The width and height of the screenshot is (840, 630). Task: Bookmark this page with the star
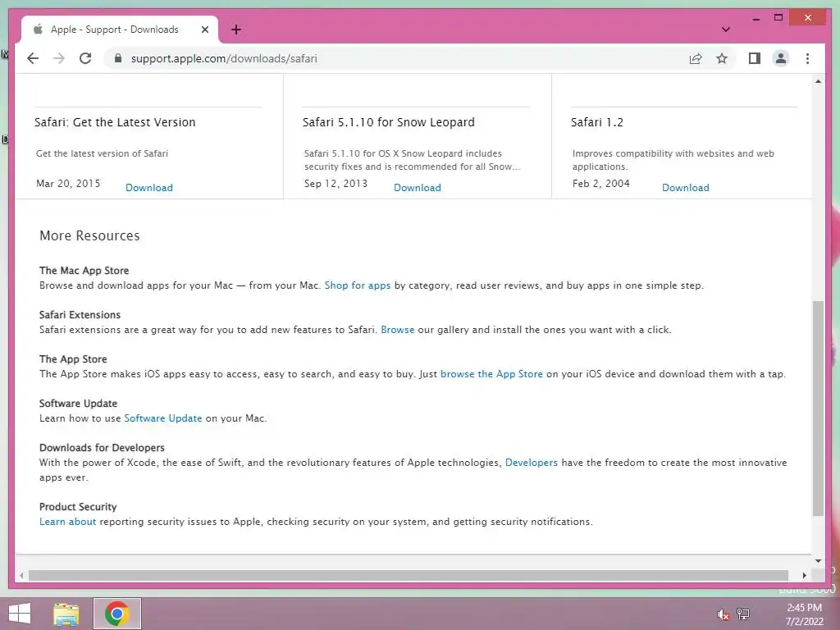[722, 58]
